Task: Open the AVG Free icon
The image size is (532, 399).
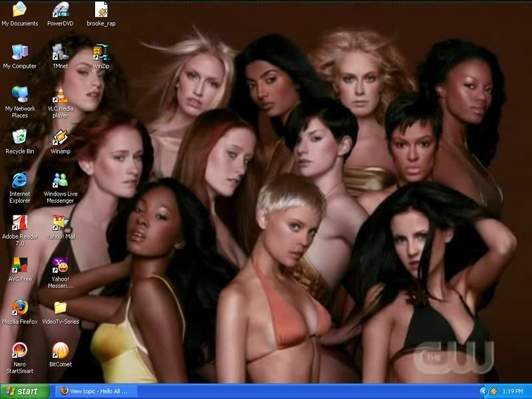Action: (20, 265)
